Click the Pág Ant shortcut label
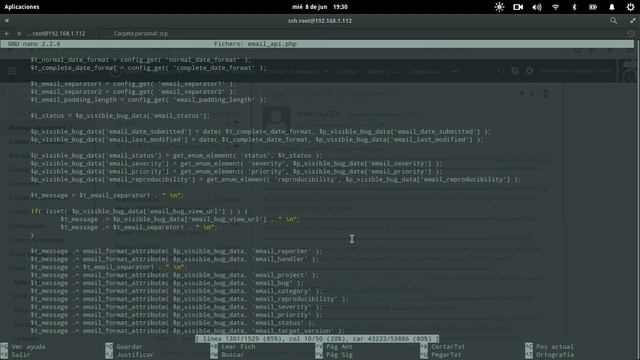 pyautogui.click(x=340, y=347)
